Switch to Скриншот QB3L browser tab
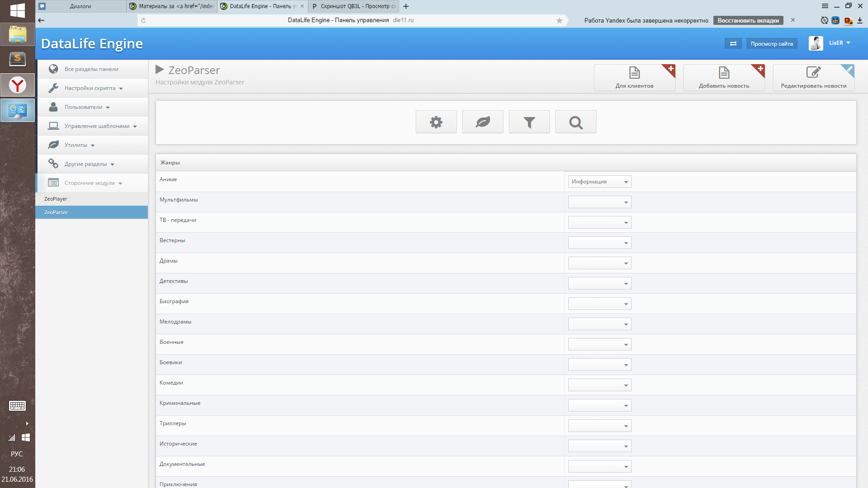The image size is (868, 488). click(354, 6)
